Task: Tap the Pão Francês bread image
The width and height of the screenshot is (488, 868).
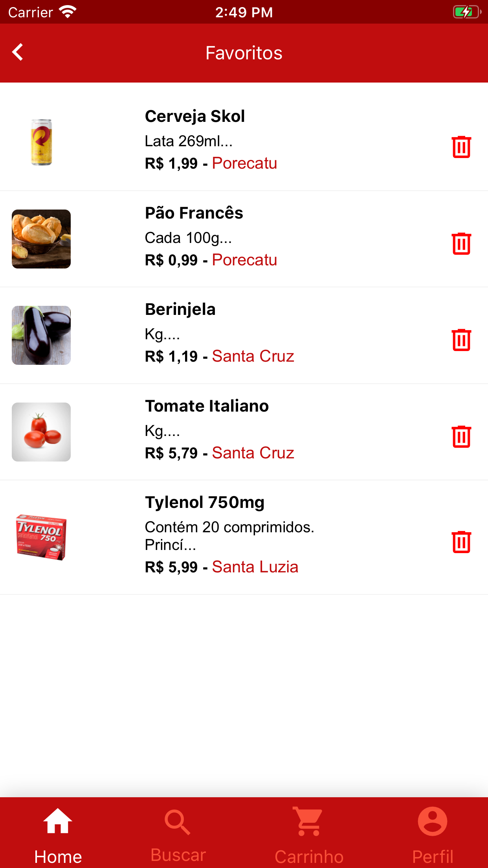Action: point(41,239)
